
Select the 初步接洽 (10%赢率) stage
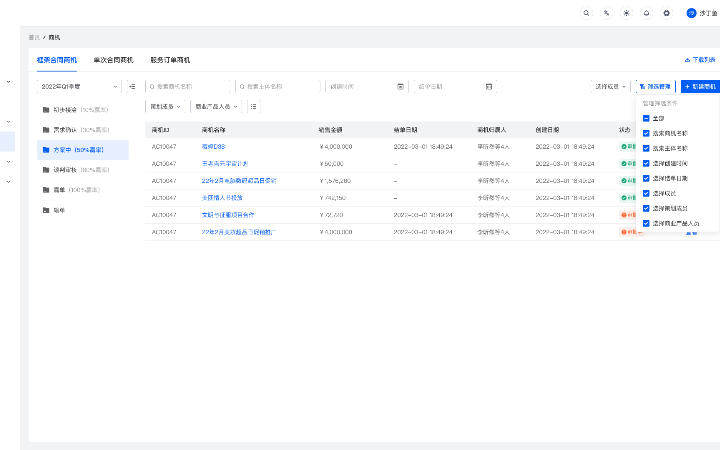click(83, 110)
